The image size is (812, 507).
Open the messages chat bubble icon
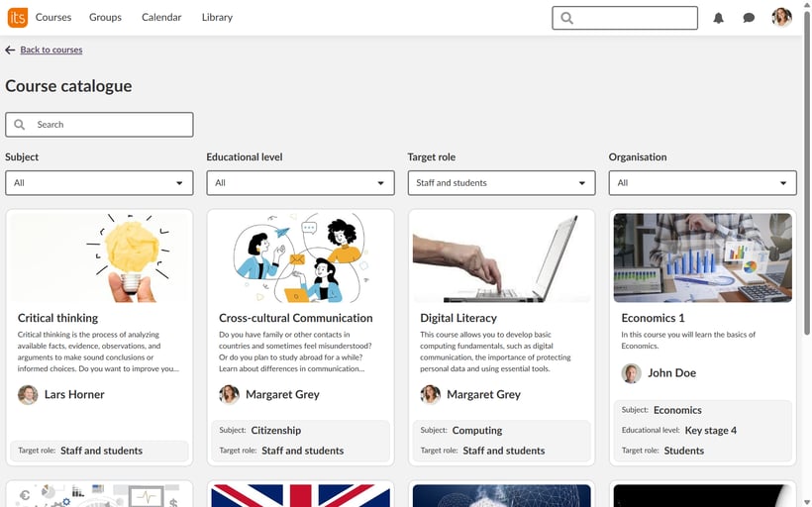pos(749,18)
